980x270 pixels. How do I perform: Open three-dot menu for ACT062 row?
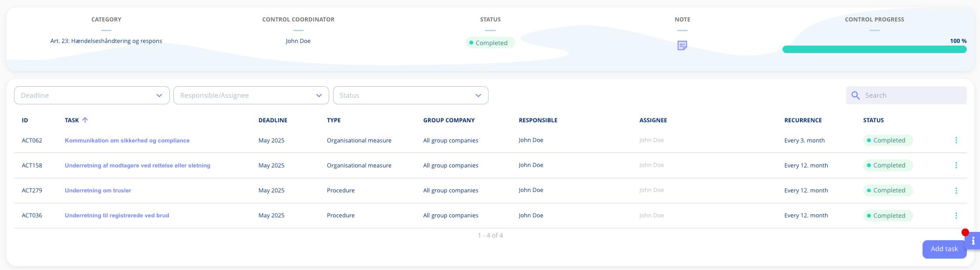click(x=956, y=140)
